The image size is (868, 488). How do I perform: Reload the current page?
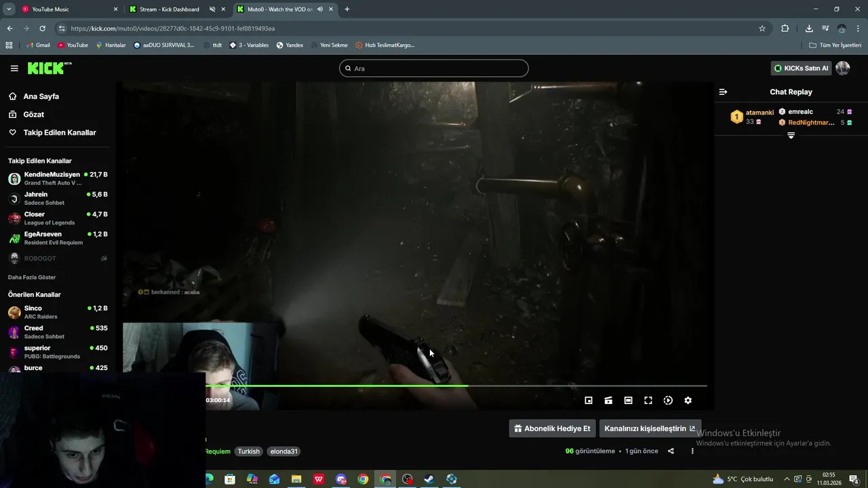click(42, 28)
